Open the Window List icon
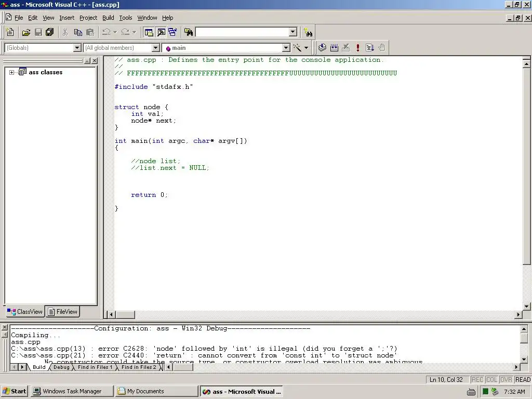 (x=172, y=32)
